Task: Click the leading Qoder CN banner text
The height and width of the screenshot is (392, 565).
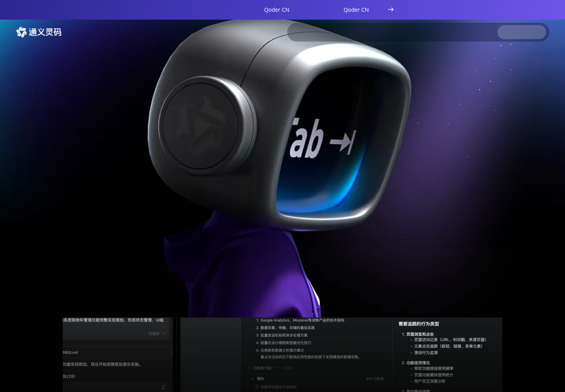Action: (x=277, y=10)
